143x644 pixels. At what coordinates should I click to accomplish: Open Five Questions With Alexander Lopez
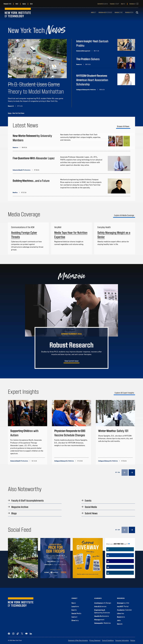(34, 158)
